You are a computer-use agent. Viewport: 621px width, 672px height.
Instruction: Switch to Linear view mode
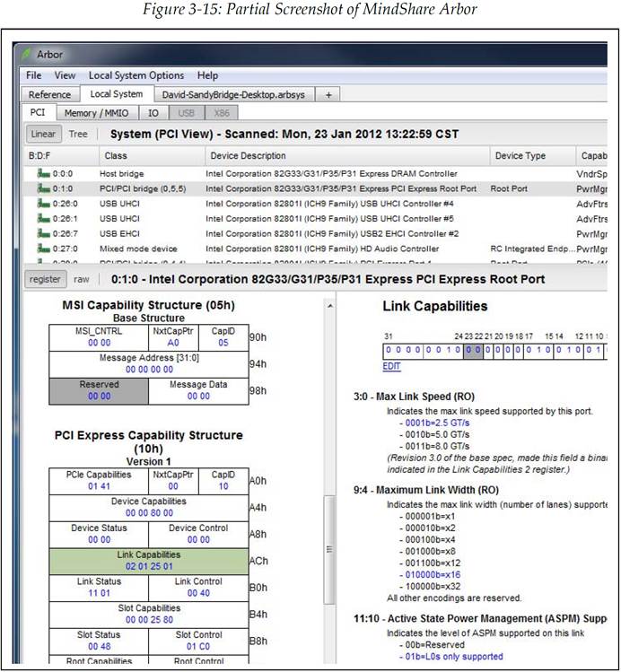pyautogui.click(x=43, y=134)
